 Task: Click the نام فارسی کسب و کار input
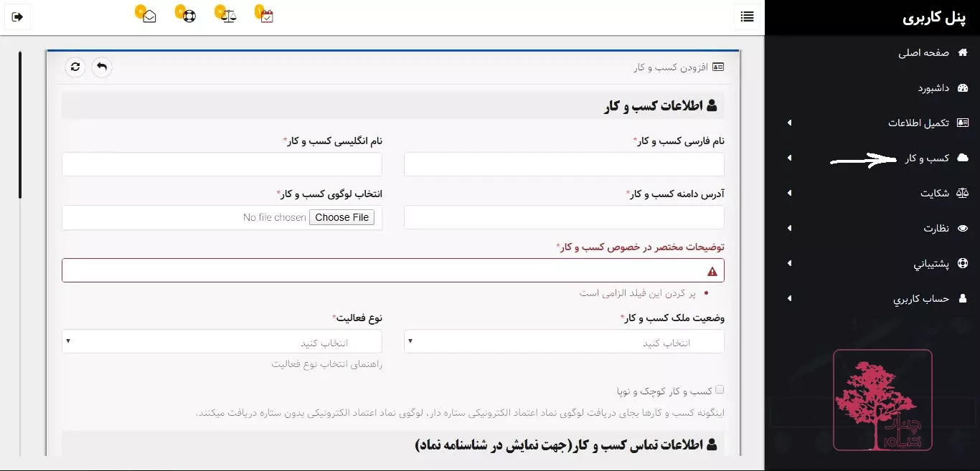pos(564,164)
